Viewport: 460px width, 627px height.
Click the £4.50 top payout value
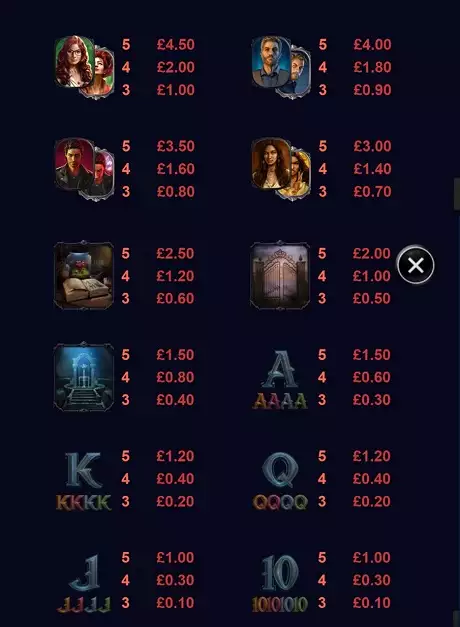click(x=176, y=44)
